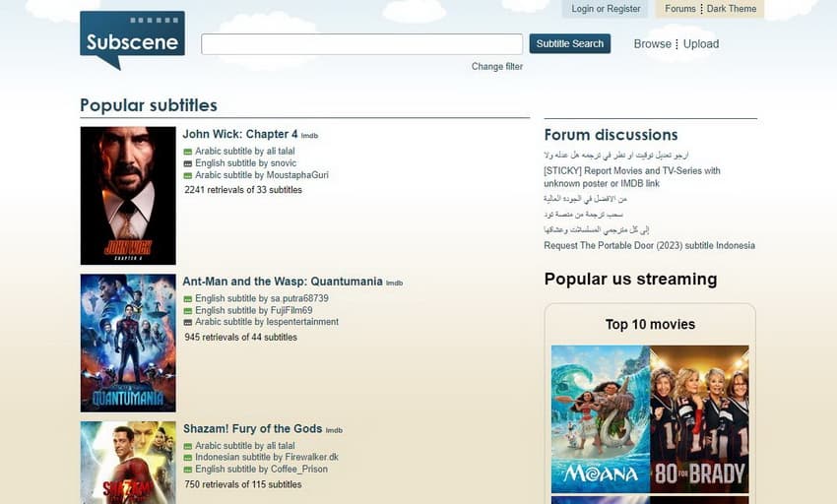Click icon beside Arabic subtitle by ali talal, Shazam
Image resolution: width=837 pixels, height=504 pixels.
[x=188, y=446]
